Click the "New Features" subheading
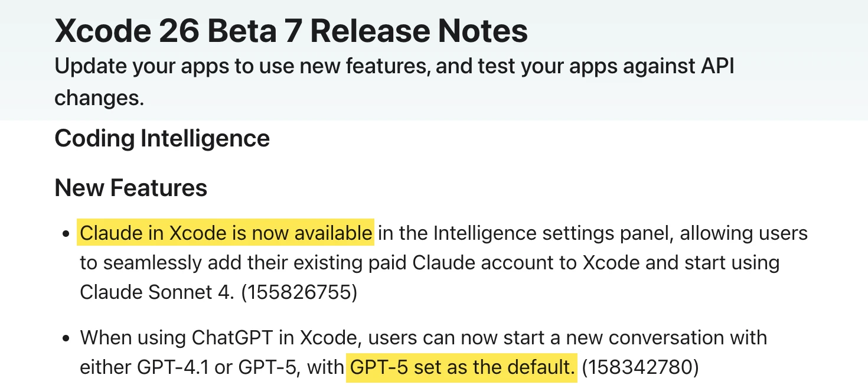Screen dimensions: 868x391 [130, 188]
